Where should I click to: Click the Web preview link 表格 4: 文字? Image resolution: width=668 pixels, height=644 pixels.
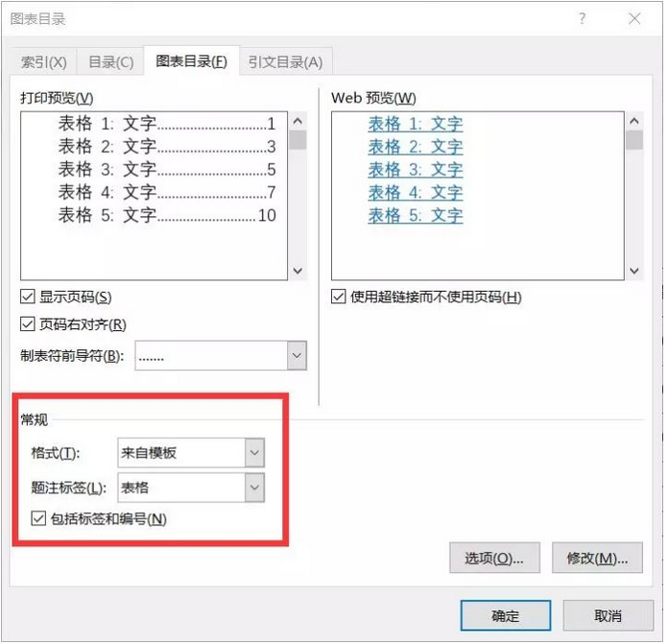pyautogui.click(x=416, y=193)
